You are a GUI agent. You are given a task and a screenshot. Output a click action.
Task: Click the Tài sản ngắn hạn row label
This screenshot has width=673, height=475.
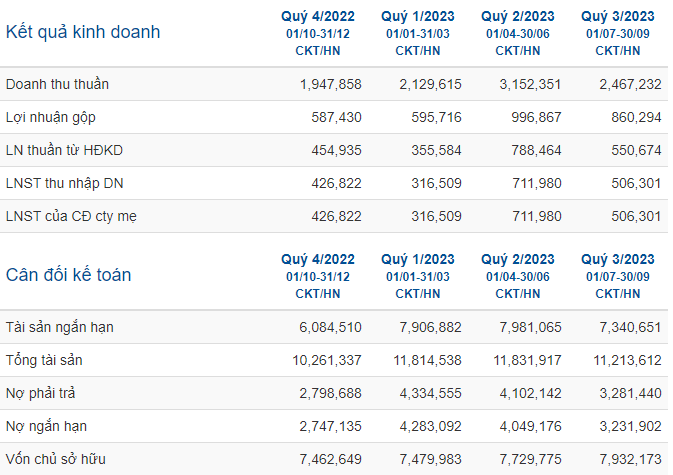tap(60, 327)
